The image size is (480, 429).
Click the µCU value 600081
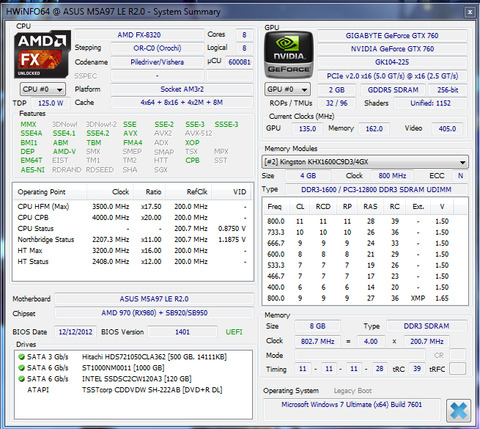pyautogui.click(x=239, y=62)
